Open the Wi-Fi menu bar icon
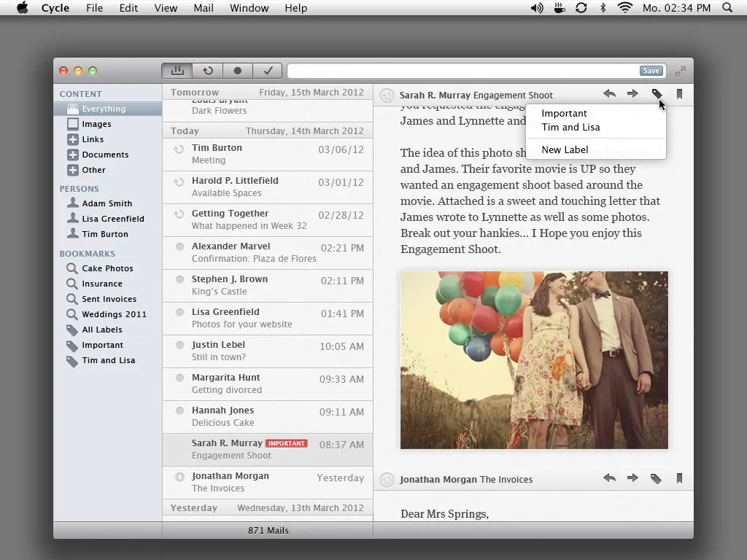Viewport: 747px width, 560px height. click(624, 7)
